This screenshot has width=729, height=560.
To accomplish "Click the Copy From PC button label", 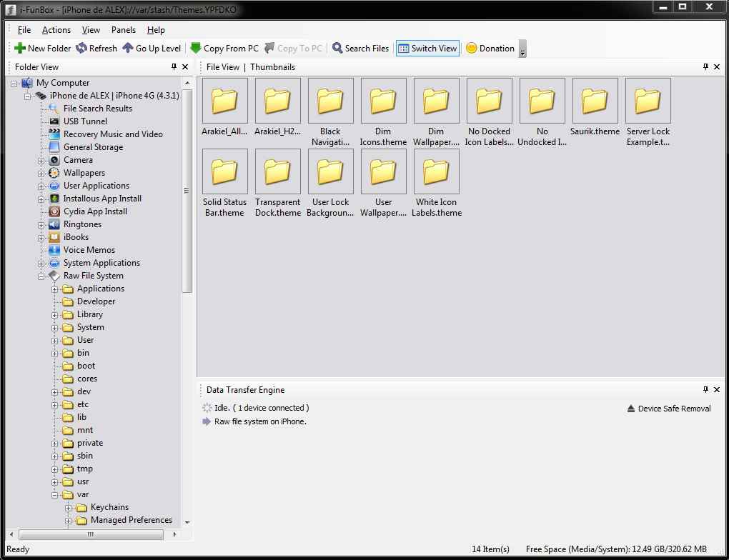I will point(231,49).
